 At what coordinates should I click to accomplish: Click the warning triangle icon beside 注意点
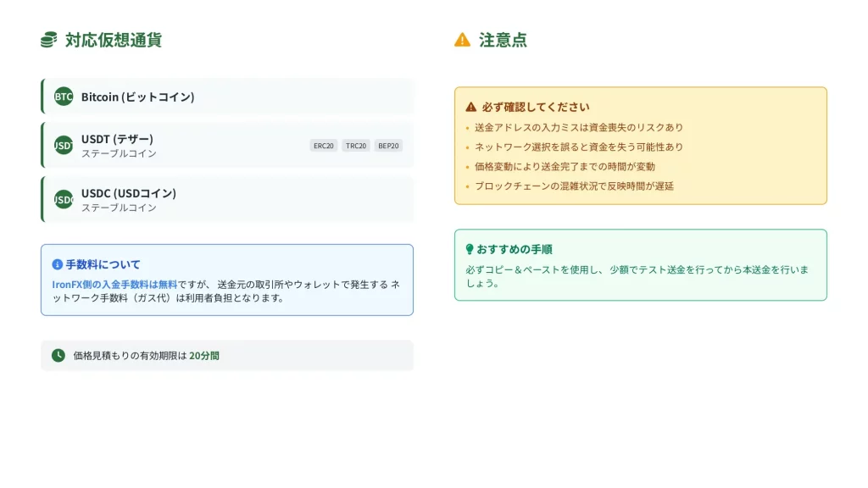(x=462, y=40)
